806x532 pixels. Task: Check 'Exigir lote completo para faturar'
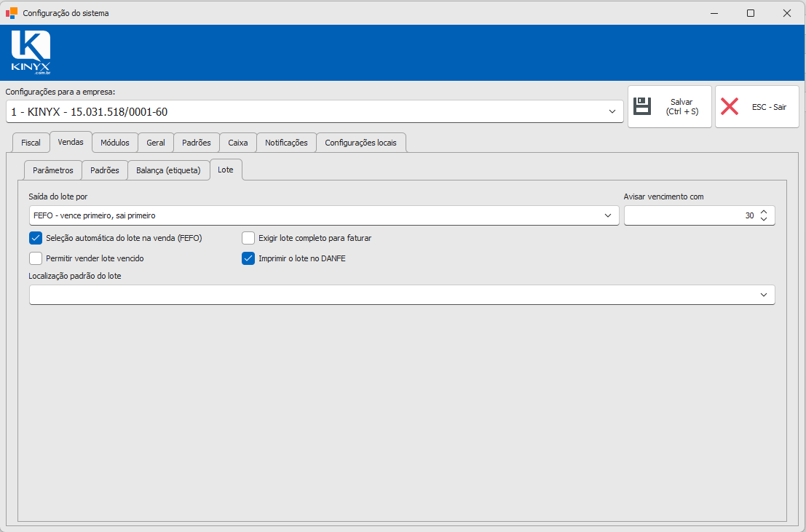coord(248,238)
